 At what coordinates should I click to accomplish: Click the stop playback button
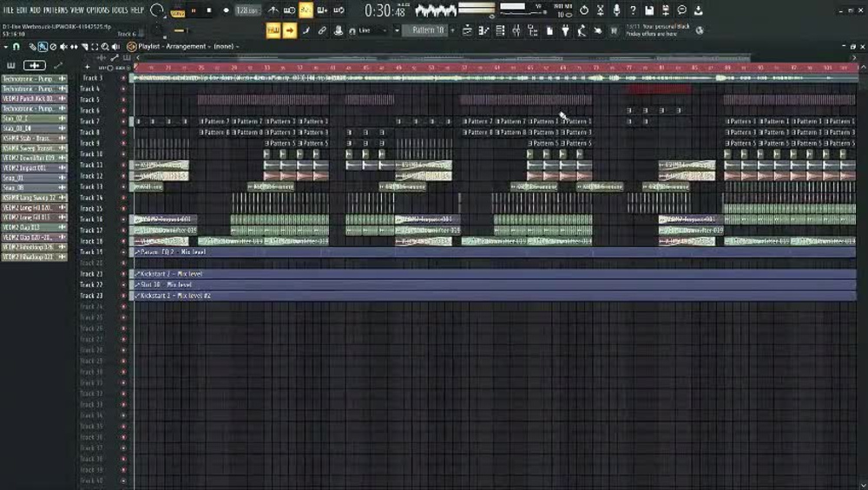tap(209, 10)
